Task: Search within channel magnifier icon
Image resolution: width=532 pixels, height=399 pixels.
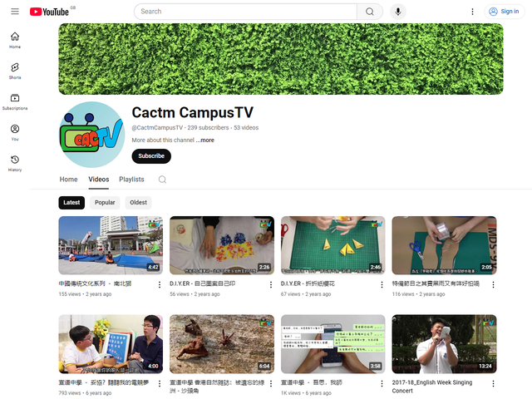Action: coord(162,180)
